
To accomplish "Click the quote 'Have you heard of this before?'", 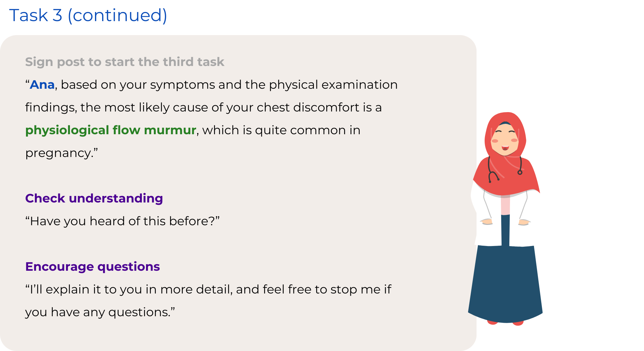I will click(x=122, y=221).
